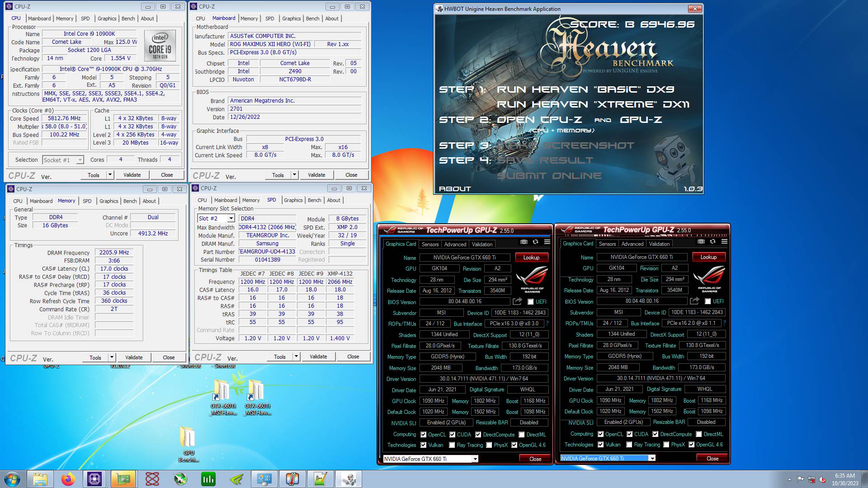Viewport: 868px width, 488px height.
Task: Click Validate in the top-left CPU-Z window
Action: click(132, 175)
